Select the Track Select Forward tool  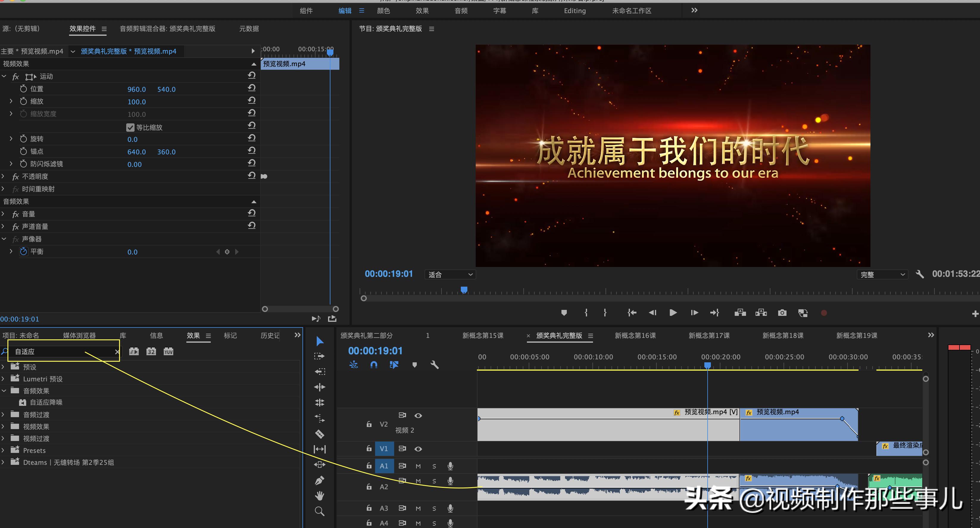319,356
